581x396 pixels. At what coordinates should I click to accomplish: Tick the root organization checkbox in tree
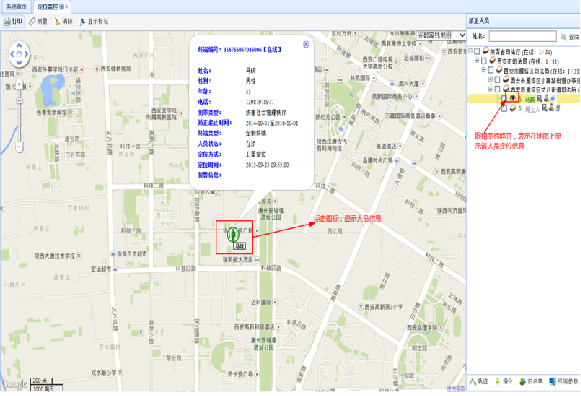tap(478, 51)
